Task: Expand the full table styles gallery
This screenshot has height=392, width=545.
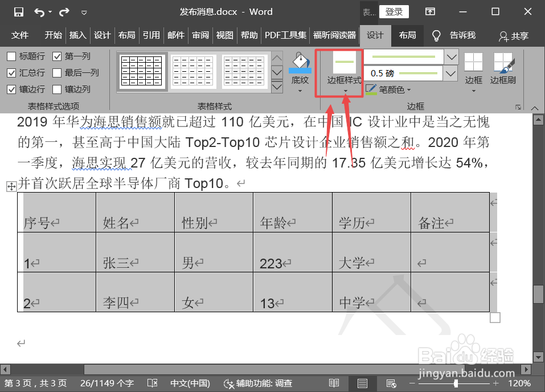Action: (x=277, y=87)
